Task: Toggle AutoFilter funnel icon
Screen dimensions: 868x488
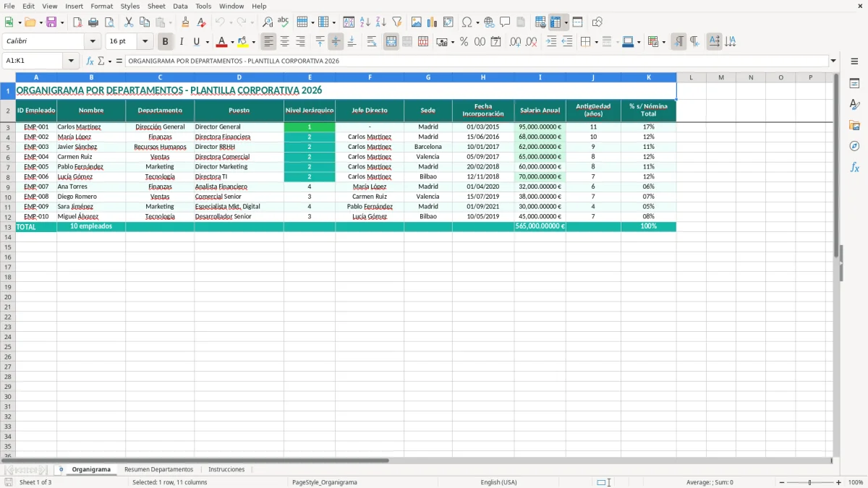Action: tap(397, 22)
